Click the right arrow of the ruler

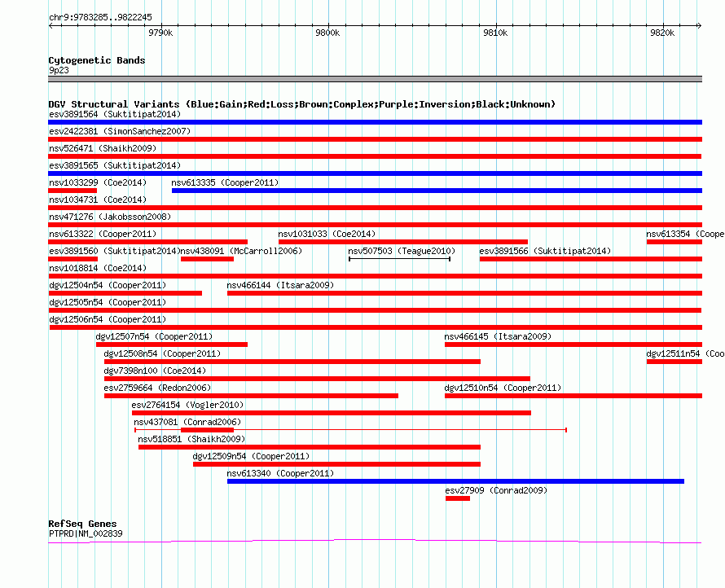pos(699,26)
